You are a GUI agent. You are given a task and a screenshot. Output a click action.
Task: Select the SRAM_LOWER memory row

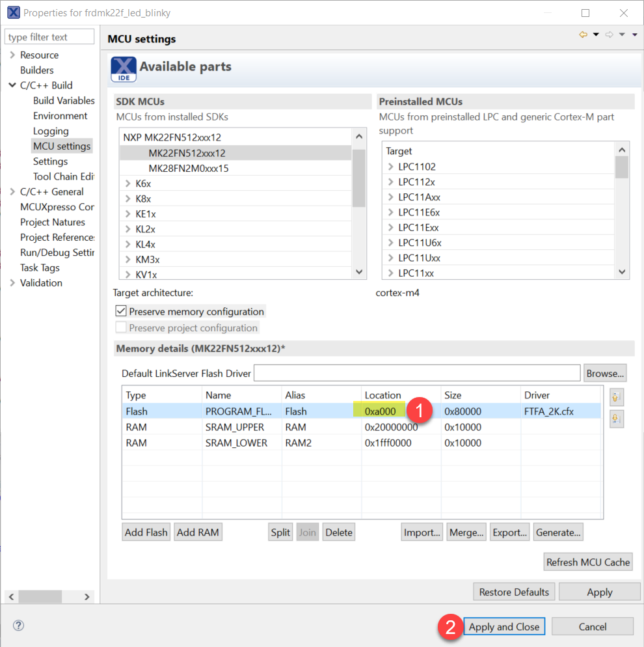tap(362, 443)
